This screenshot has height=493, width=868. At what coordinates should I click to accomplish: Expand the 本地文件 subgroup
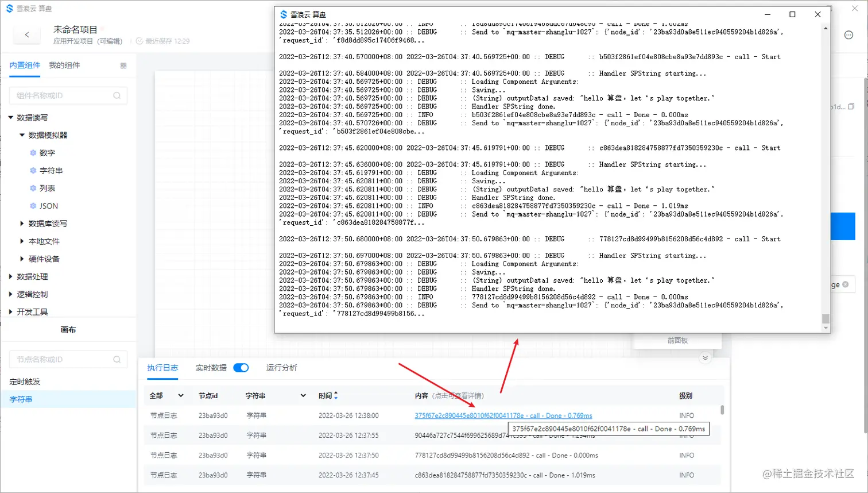(22, 241)
